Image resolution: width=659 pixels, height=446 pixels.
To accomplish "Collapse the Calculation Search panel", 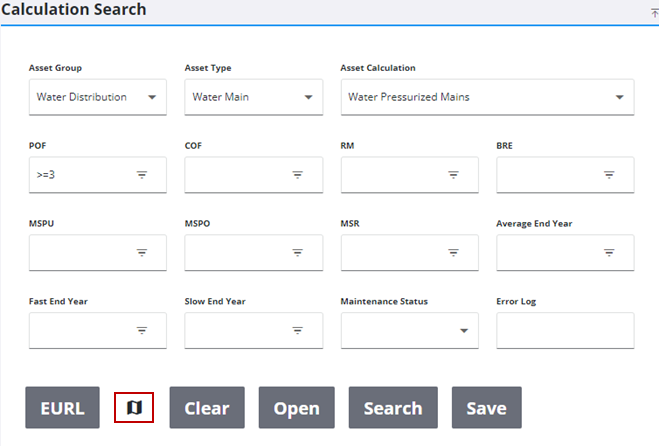I will [654, 11].
